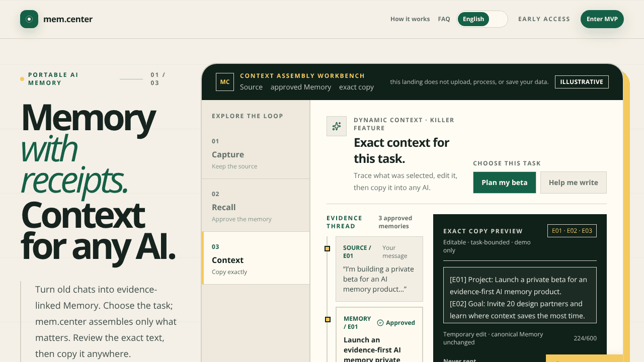Choose the Help me write task
The image size is (644, 362).
click(x=574, y=183)
